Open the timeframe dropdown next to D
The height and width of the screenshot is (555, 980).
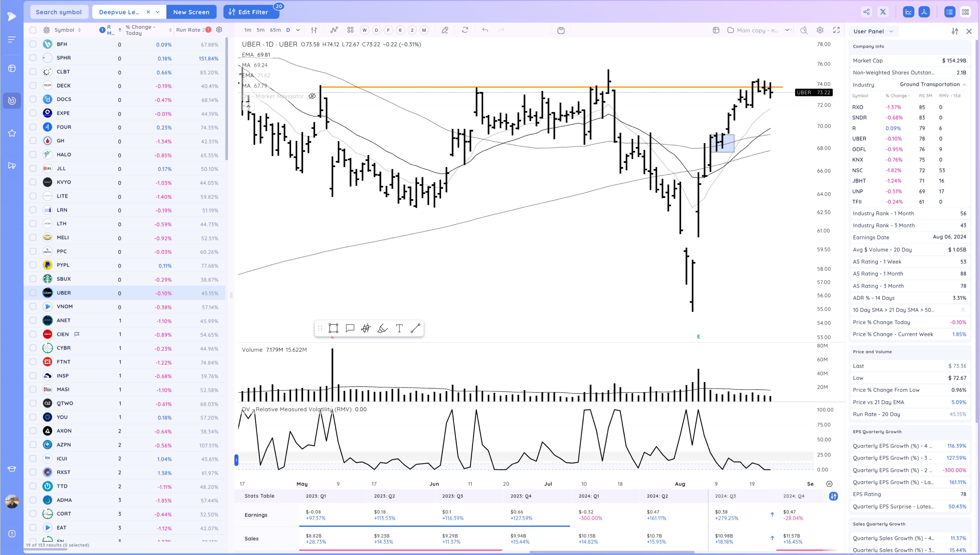(298, 30)
